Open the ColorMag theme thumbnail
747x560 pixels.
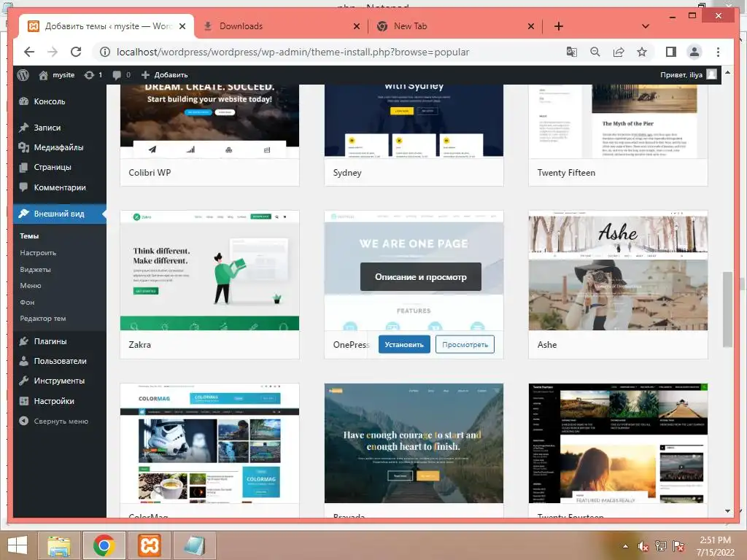[209, 443]
